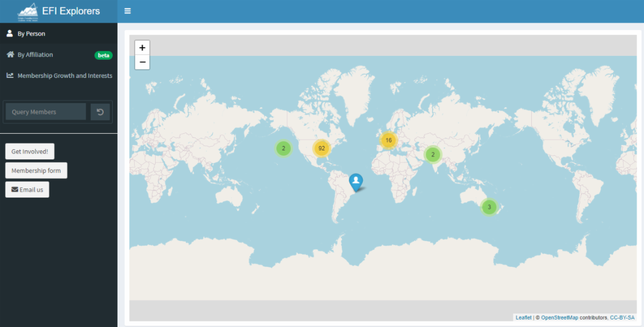Viewport: 644px width, 327px height.
Task: Follow the Leaflet attribution link
Action: [523, 318]
